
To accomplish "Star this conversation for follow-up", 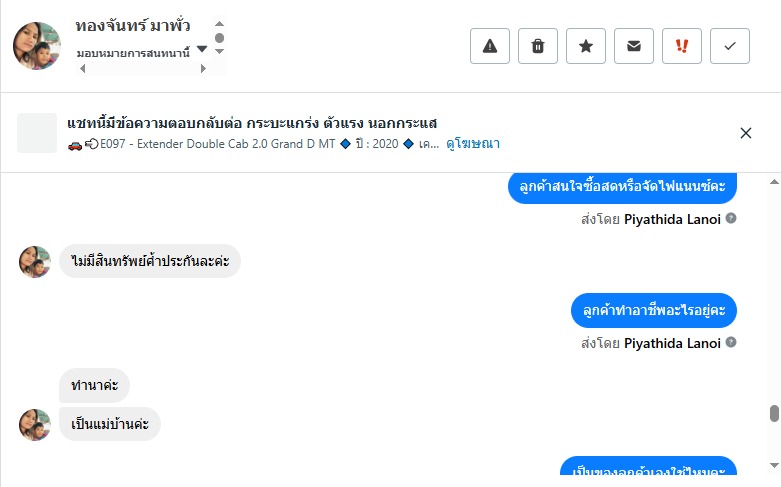I will click(586, 46).
